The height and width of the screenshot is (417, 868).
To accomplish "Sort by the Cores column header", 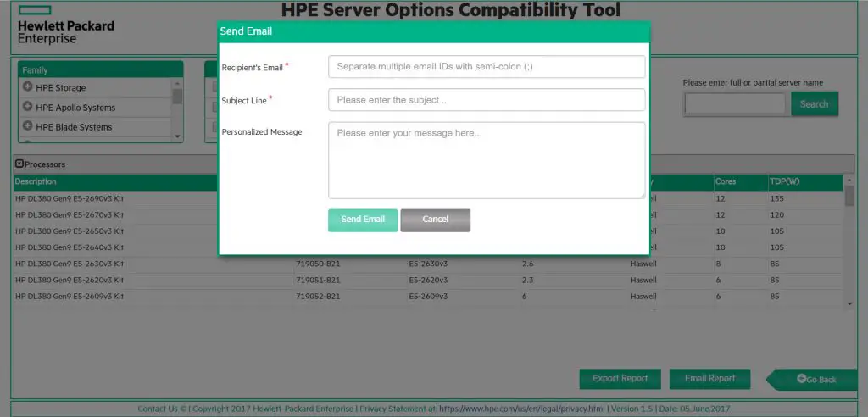I will tap(726, 181).
